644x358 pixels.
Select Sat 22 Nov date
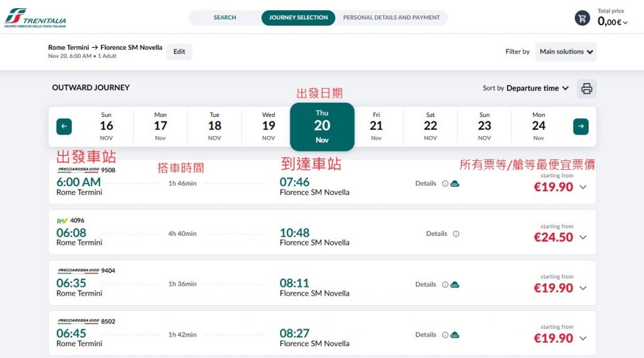click(x=430, y=126)
